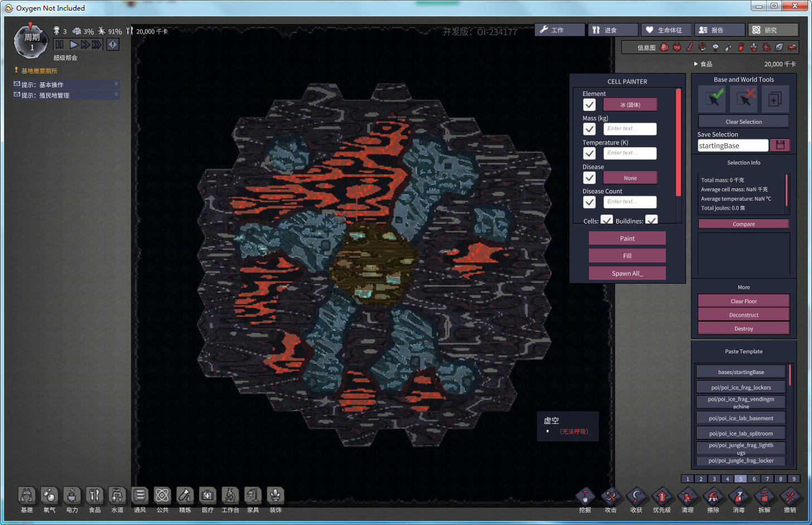Open the 医疗 (Medical) build category
This screenshot has width=812, height=525.
click(x=207, y=495)
